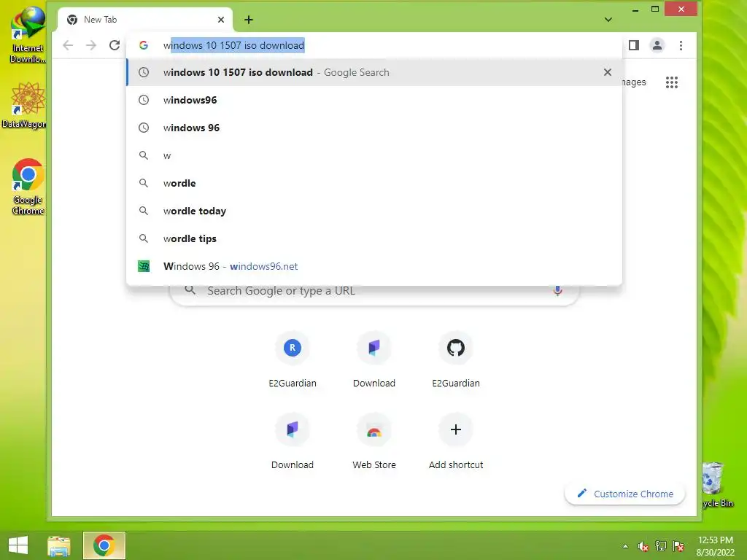Close the New Tab tab
This screenshot has width=747, height=560.
[x=221, y=20]
